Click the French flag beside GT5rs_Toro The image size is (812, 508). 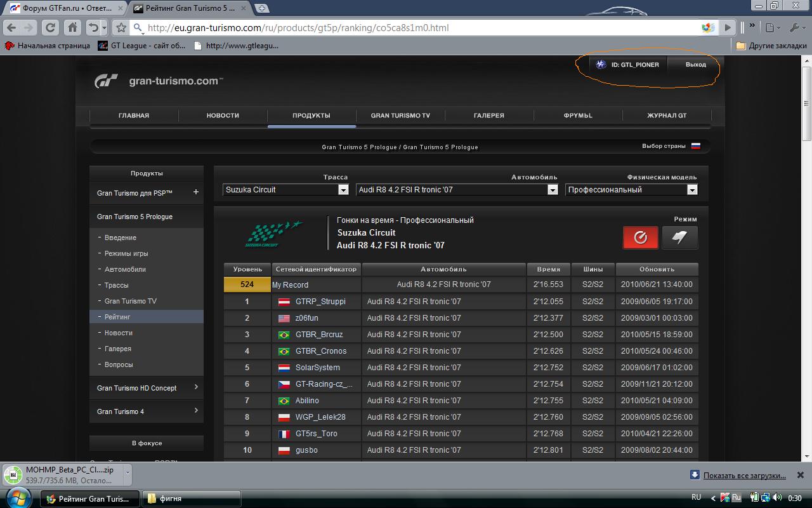[284, 434]
